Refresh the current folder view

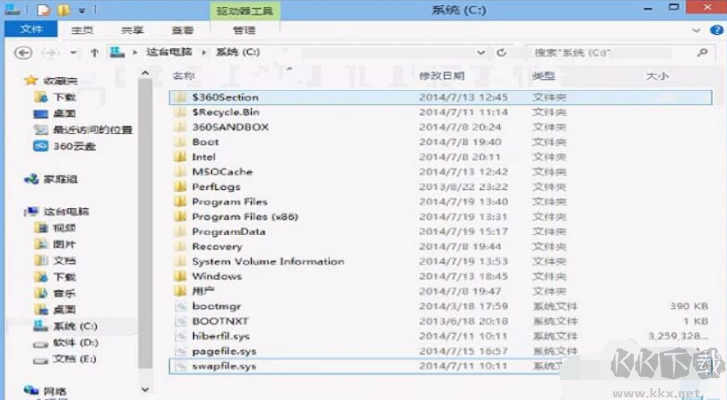(x=501, y=53)
